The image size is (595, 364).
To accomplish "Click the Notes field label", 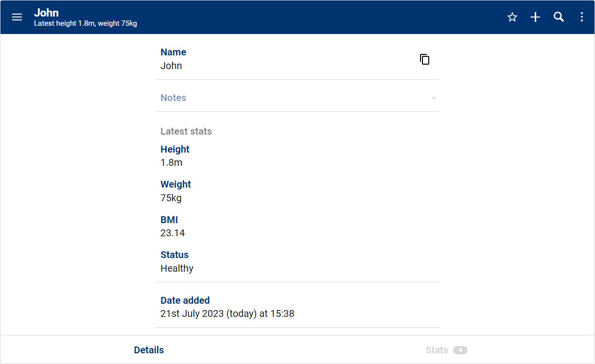I will pyautogui.click(x=173, y=98).
